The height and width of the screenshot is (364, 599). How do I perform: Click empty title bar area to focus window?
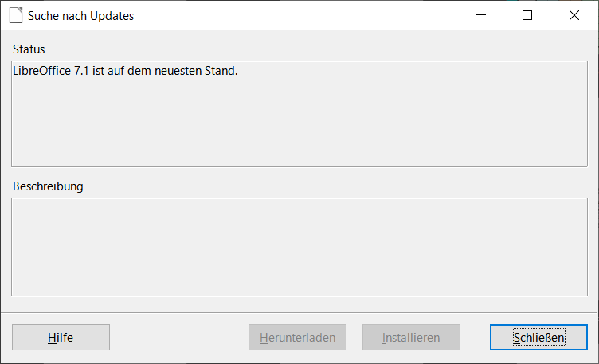(x=303, y=15)
